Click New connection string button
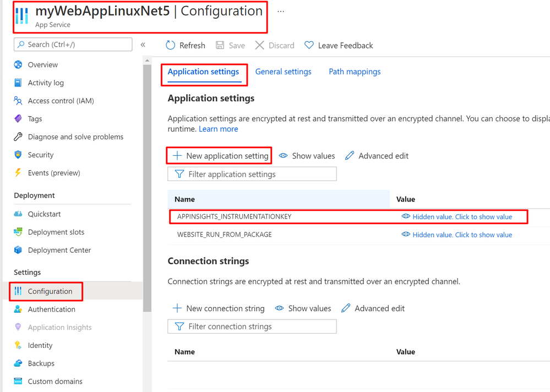The image size is (550, 392). coord(219,308)
